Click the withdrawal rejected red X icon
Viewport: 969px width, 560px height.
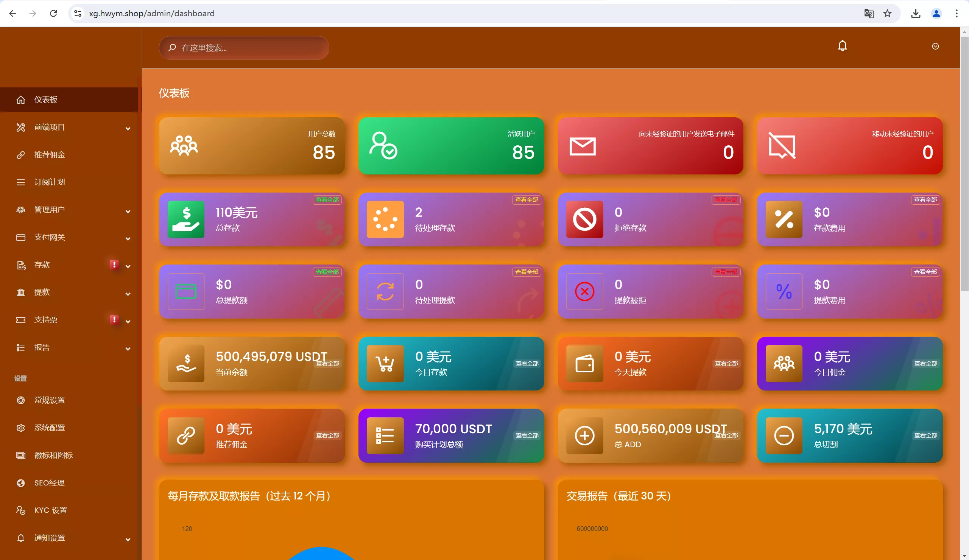(x=584, y=291)
